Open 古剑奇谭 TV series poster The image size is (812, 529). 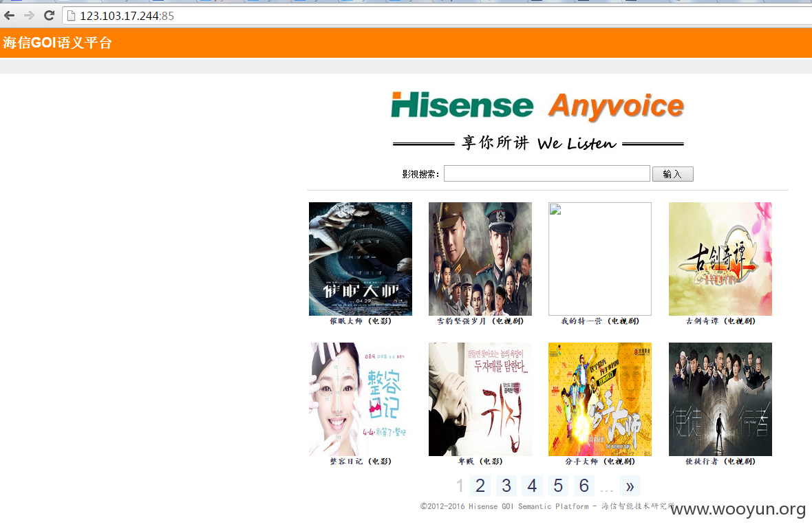[720, 259]
